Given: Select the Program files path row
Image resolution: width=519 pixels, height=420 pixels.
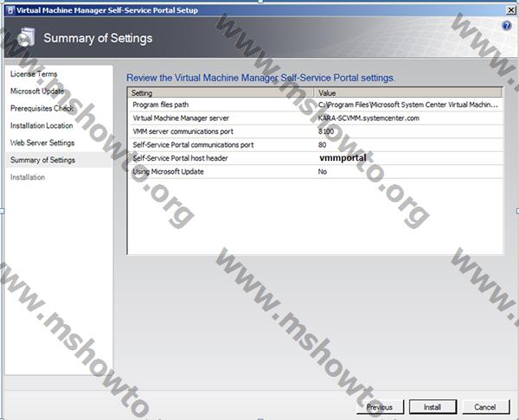Looking at the screenshot, I should 315,105.
